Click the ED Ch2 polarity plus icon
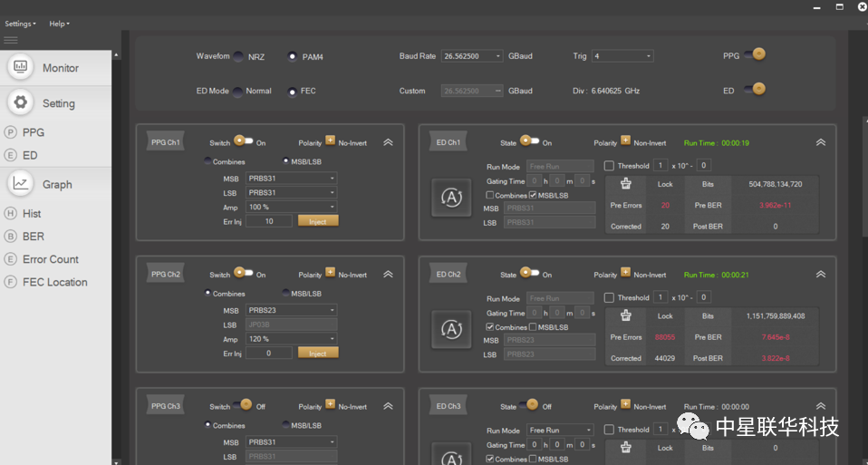Viewport: 868px width, 465px height. [x=625, y=274]
